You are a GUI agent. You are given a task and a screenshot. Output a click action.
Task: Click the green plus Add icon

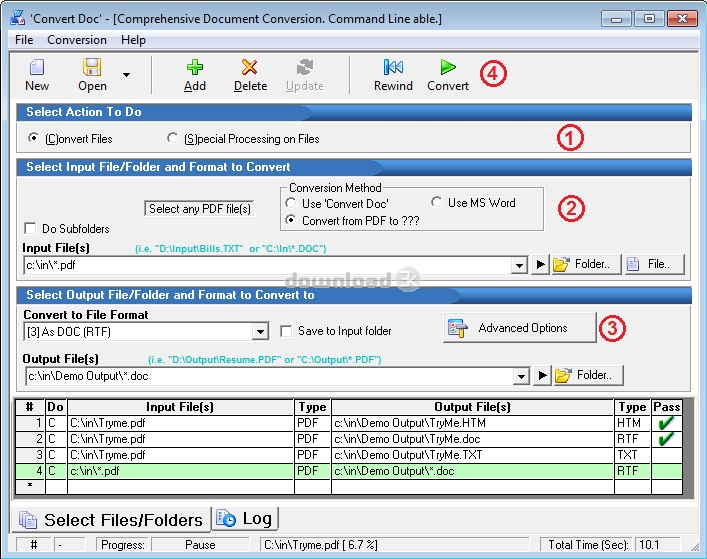(x=195, y=67)
